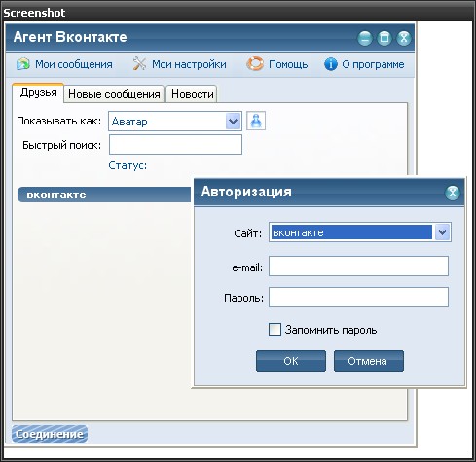Click the Соединение status button
Viewport: 476px width, 462px height.
(x=50, y=434)
